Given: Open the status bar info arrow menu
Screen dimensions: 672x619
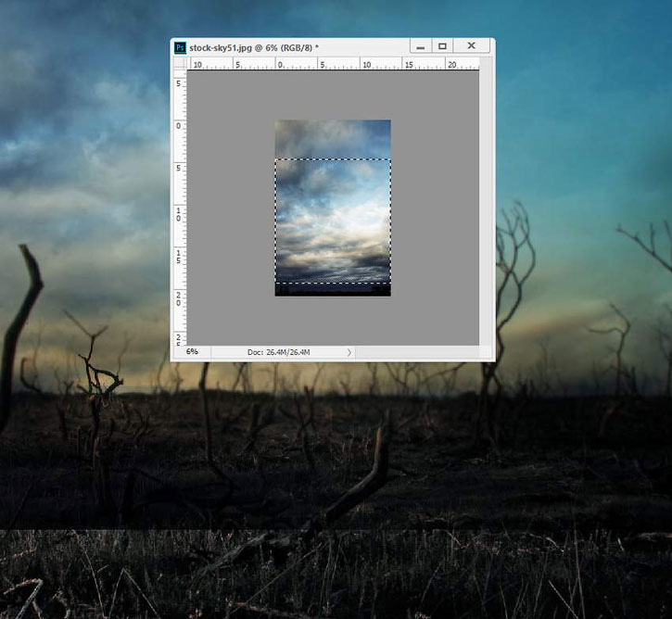Looking at the screenshot, I should [349, 352].
